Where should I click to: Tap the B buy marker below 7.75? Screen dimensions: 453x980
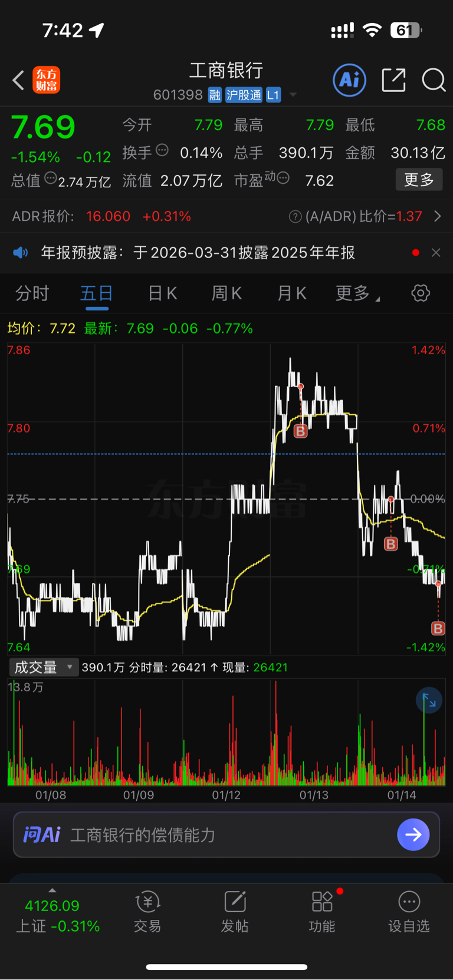[x=391, y=543]
